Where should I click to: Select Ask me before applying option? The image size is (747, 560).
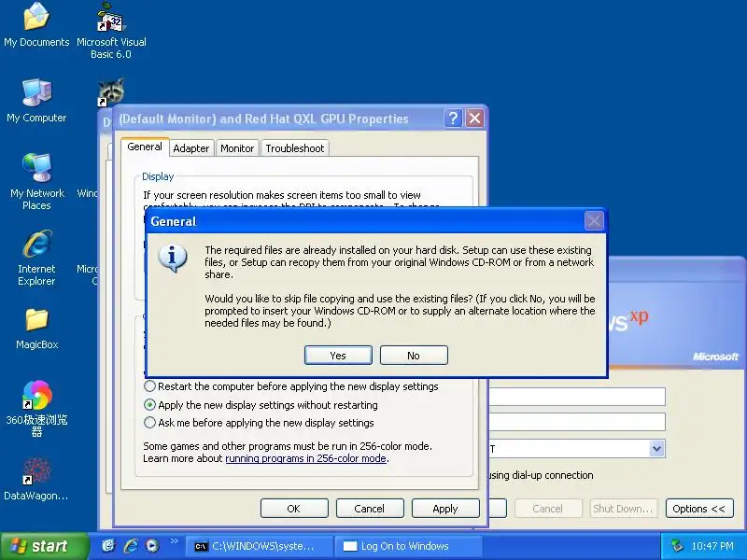[260, 423]
